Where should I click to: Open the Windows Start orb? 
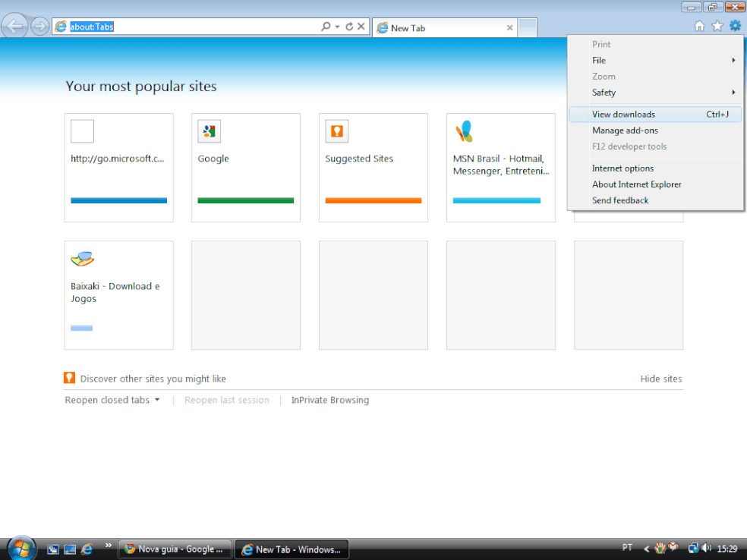tap(21, 548)
